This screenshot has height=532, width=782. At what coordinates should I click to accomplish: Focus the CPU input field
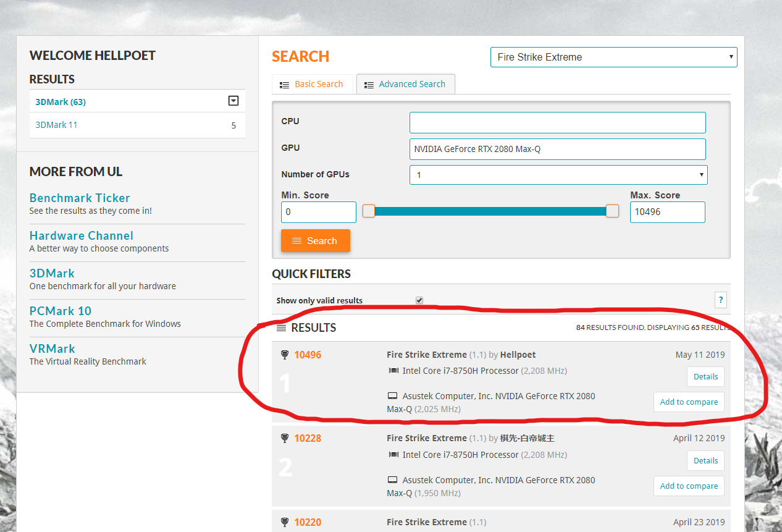tap(558, 122)
